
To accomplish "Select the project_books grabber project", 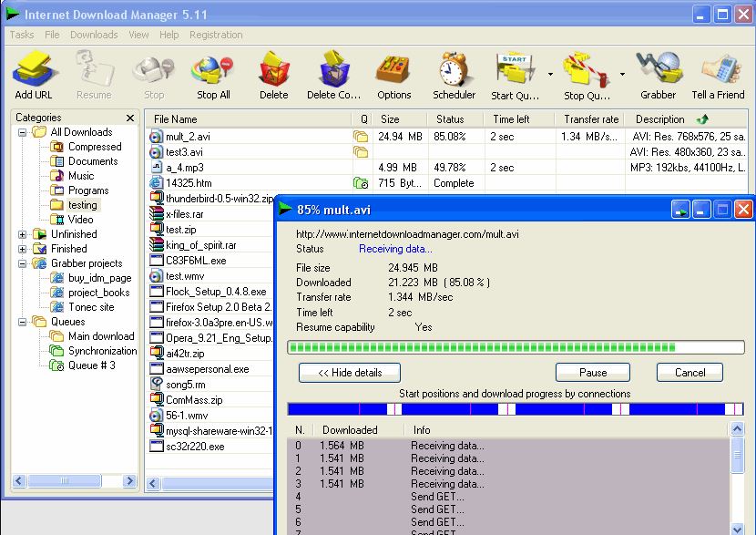I will [91, 293].
